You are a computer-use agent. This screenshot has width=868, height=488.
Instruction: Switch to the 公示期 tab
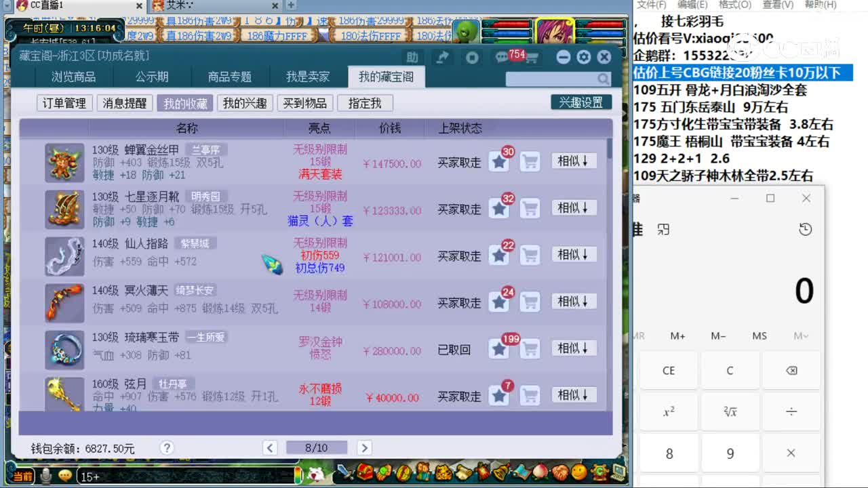tap(152, 77)
